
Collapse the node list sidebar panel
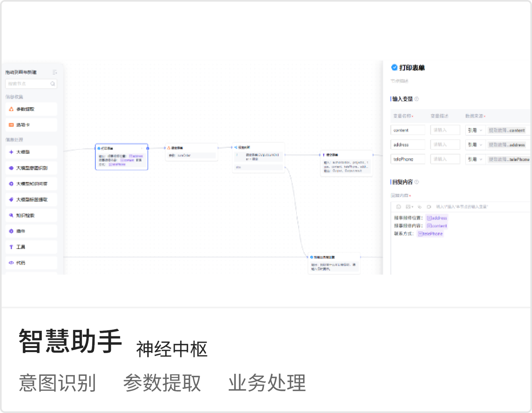[x=54, y=72]
